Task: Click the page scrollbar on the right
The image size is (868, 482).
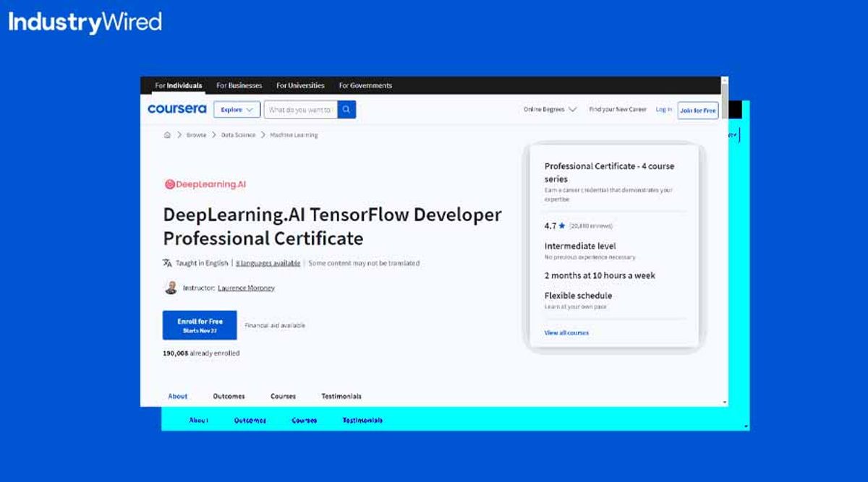Action: (x=724, y=217)
